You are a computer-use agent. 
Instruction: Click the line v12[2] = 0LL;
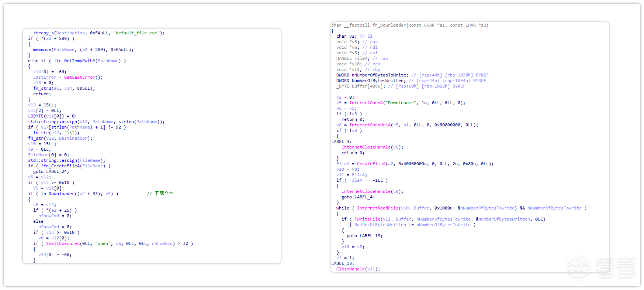(x=45, y=110)
